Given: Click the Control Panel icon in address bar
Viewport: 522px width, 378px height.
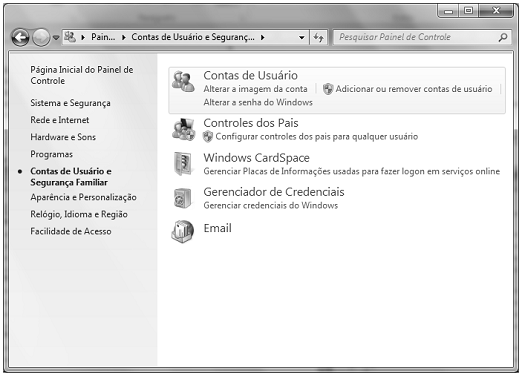Looking at the screenshot, I should coord(70,37).
